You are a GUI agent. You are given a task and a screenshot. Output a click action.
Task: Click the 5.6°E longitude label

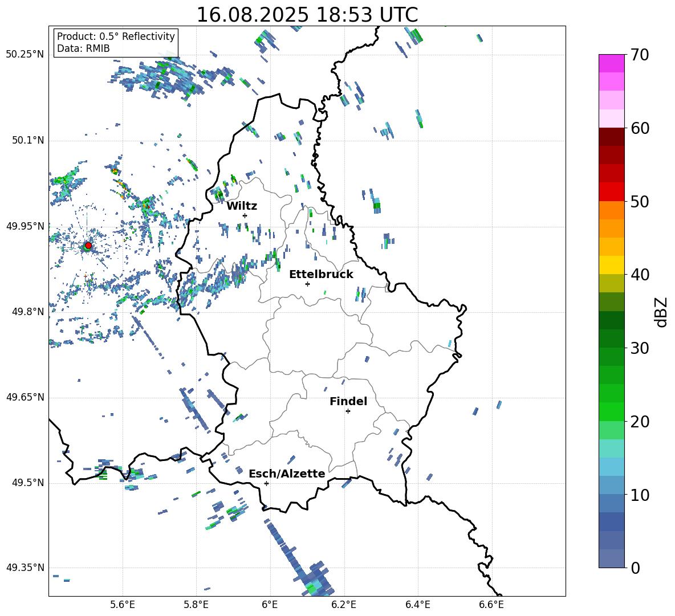click(x=123, y=605)
